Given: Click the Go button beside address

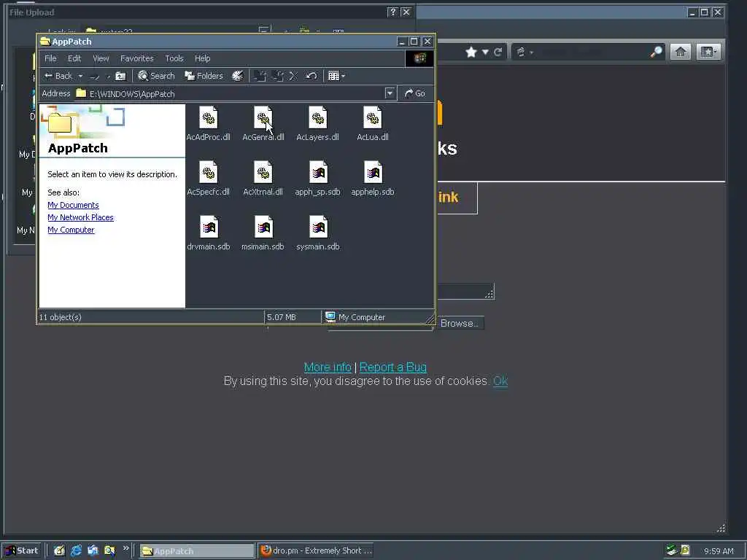Looking at the screenshot, I should [x=415, y=93].
